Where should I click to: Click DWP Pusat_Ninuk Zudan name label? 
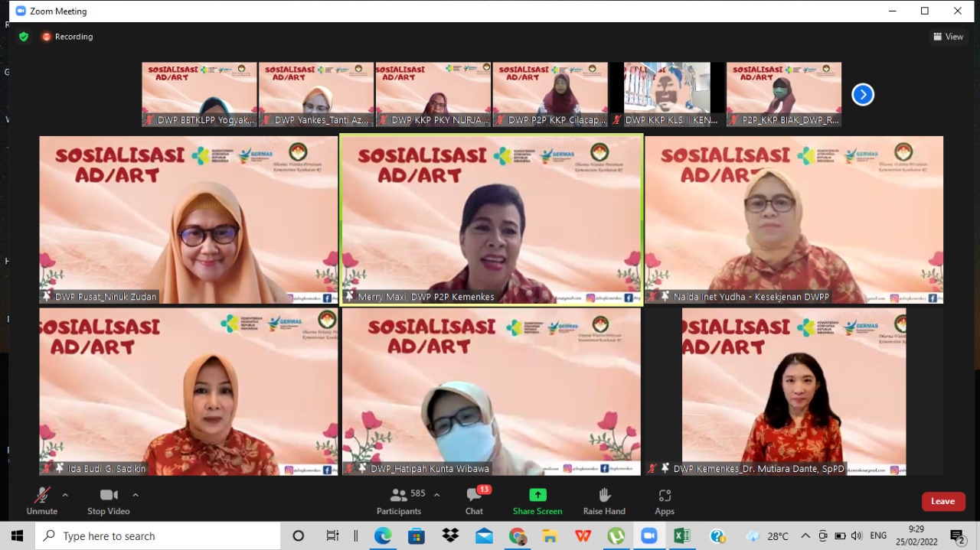[106, 297]
